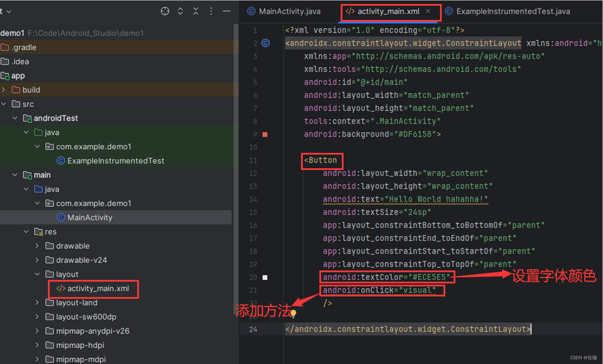Click the white color swatch on line 20
This screenshot has height=364, width=603.
[x=265, y=278]
